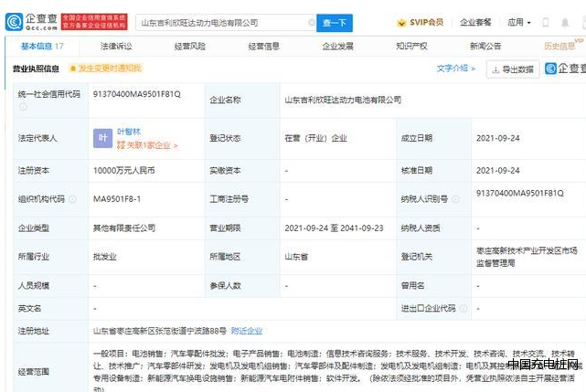Select organization code MA9501F8-1
This screenshot has height=392, width=586.
117,199
